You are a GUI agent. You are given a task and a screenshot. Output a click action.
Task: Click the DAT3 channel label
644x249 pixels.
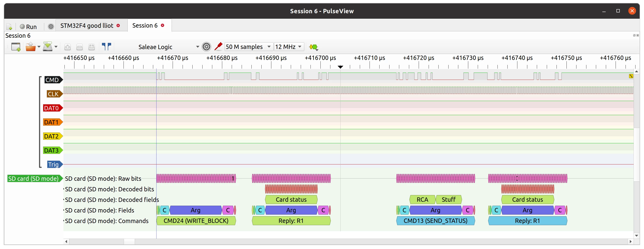52,150
